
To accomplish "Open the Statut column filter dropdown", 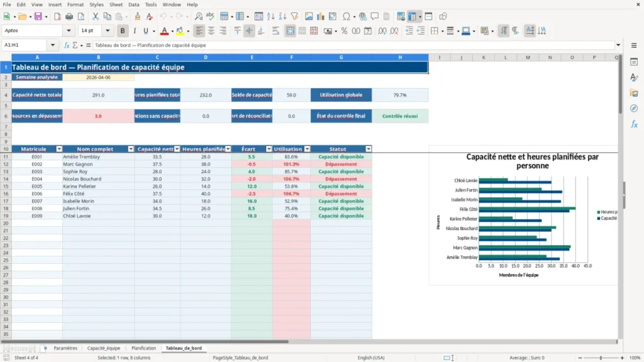I will pyautogui.click(x=369, y=149).
